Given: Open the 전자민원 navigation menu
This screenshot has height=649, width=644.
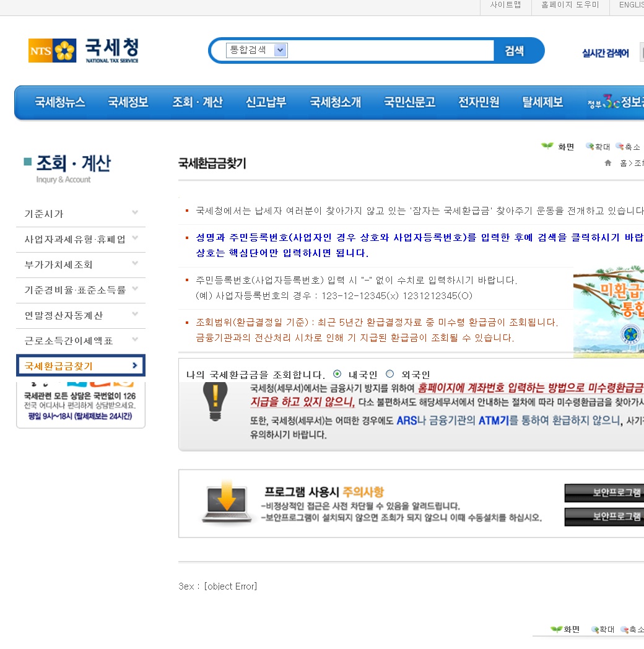Looking at the screenshot, I should pyautogui.click(x=479, y=102).
